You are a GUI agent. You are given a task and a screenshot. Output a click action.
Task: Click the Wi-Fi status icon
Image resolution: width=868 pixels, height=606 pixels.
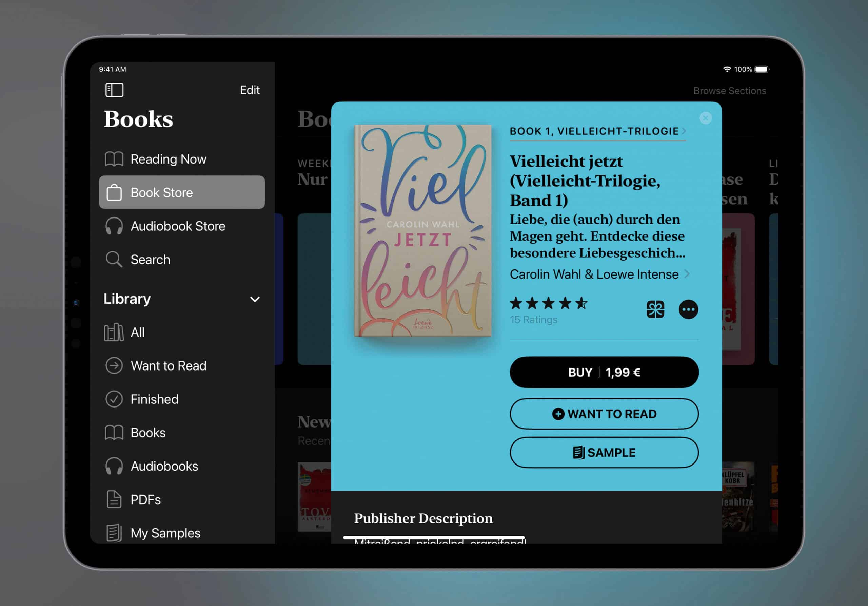click(x=727, y=69)
